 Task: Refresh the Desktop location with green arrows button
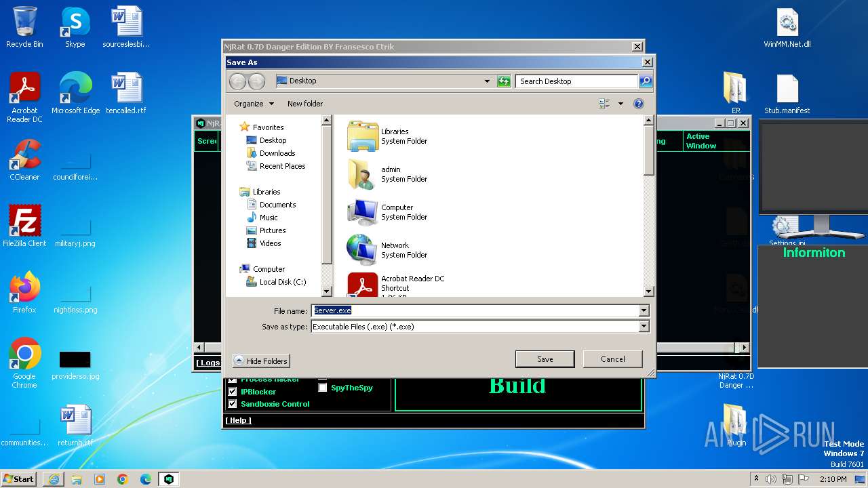click(x=504, y=81)
